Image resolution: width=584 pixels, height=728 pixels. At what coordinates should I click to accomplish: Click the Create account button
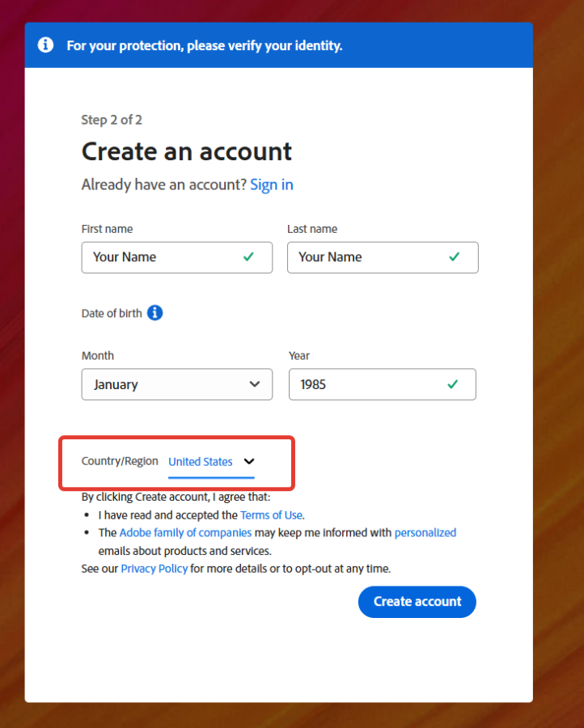417,602
